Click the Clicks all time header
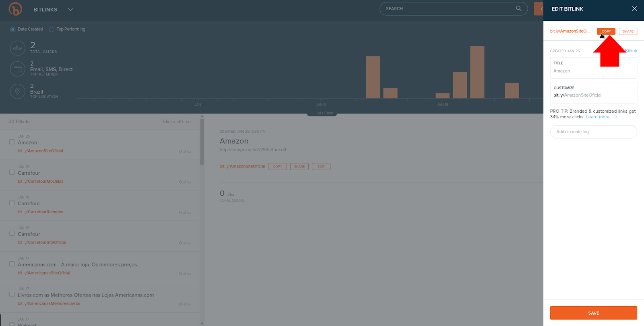644x326 pixels. pos(177,122)
